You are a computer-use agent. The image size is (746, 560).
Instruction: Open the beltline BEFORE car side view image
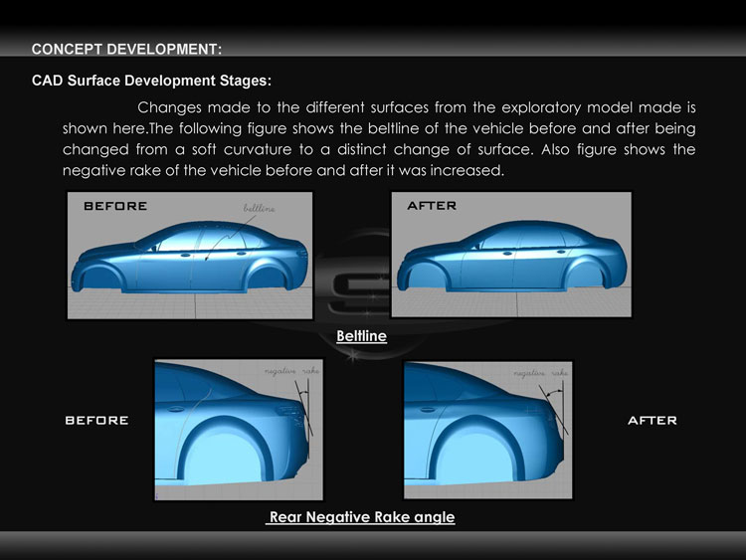(x=190, y=255)
